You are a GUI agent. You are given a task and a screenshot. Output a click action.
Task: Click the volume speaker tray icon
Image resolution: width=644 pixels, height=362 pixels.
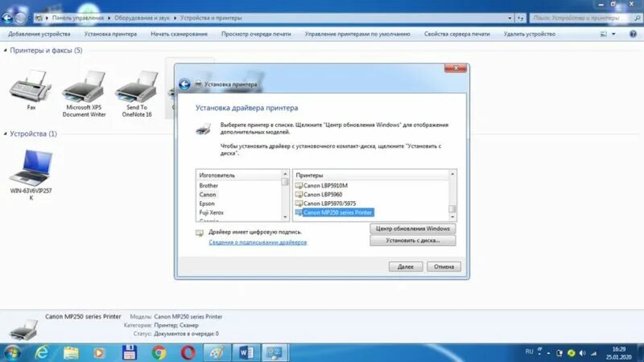[582, 353]
